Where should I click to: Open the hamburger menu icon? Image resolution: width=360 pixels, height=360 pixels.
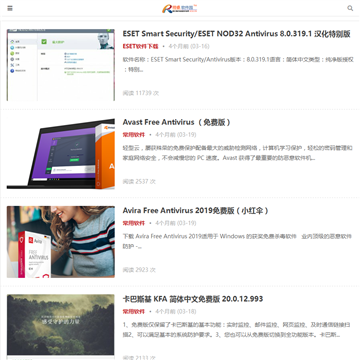[x=10, y=8]
